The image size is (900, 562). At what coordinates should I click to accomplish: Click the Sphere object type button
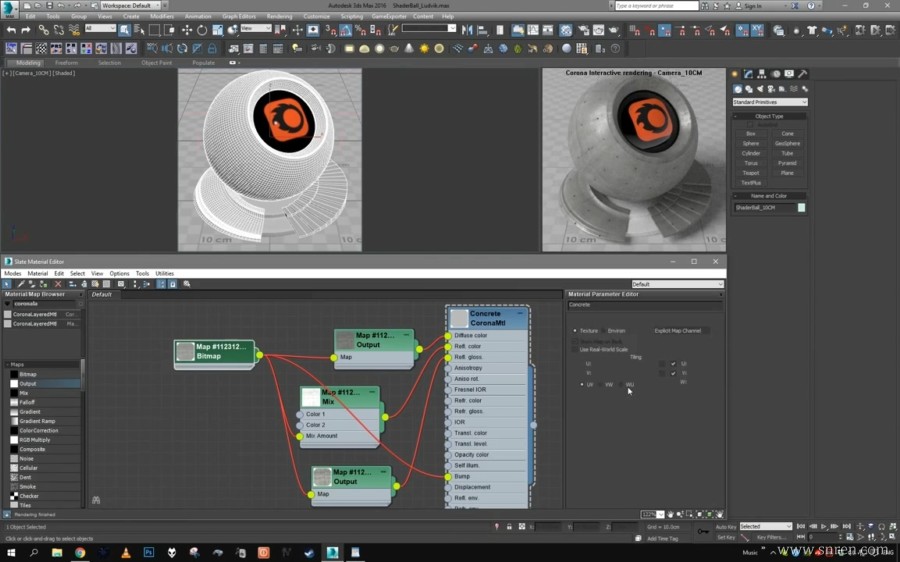750,143
